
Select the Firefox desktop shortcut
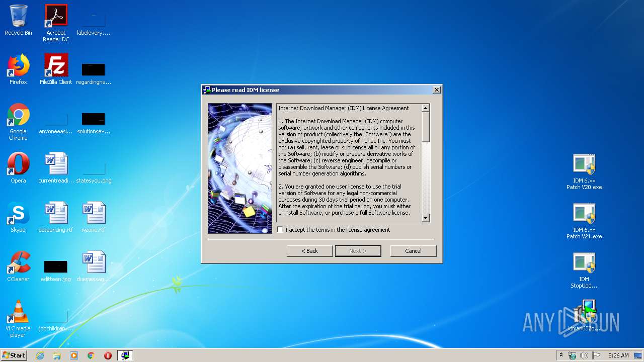coord(18,69)
